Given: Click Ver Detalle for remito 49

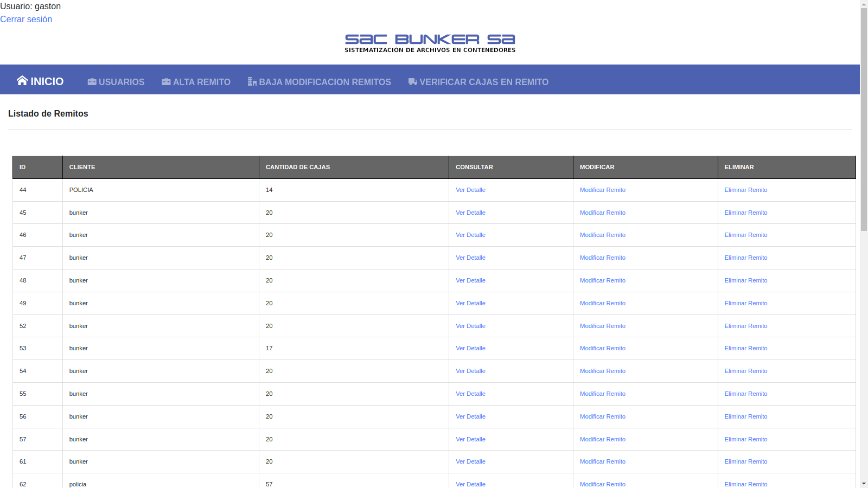Looking at the screenshot, I should coord(470,303).
